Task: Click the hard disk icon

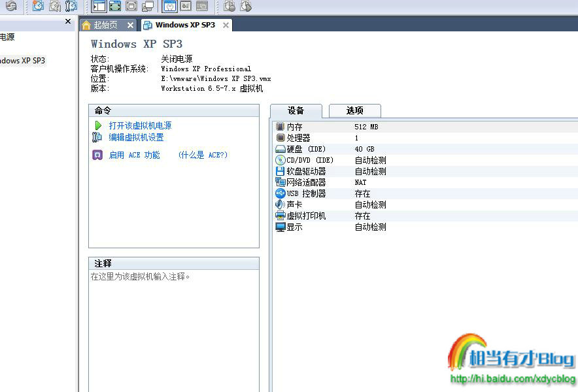Action: tap(280, 149)
